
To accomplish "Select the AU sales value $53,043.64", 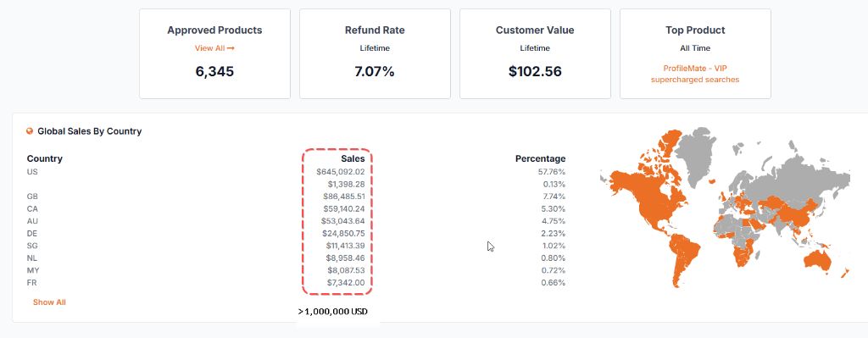I will (343, 221).
